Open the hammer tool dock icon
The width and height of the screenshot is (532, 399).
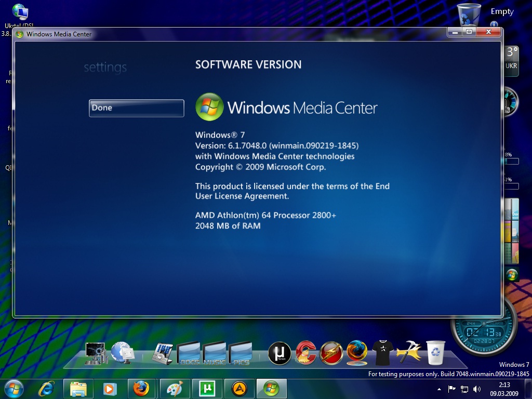click(409, 353)
